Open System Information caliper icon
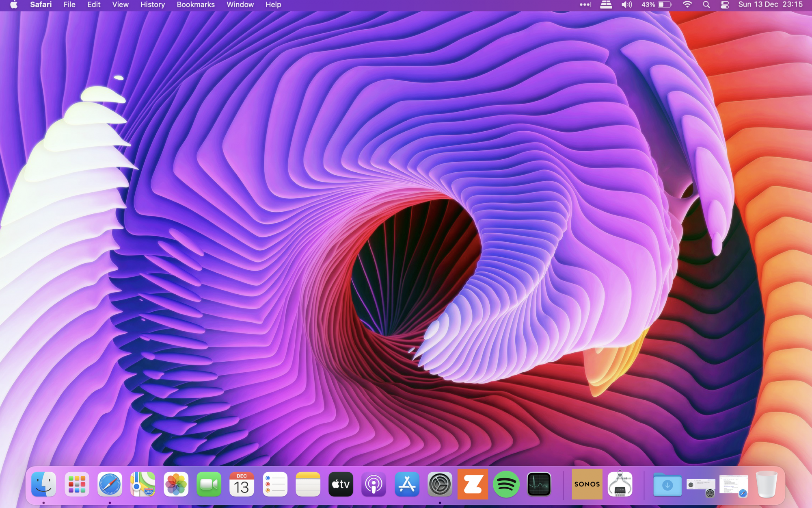This screenshot has width=812, height=508. pos(620,484)
